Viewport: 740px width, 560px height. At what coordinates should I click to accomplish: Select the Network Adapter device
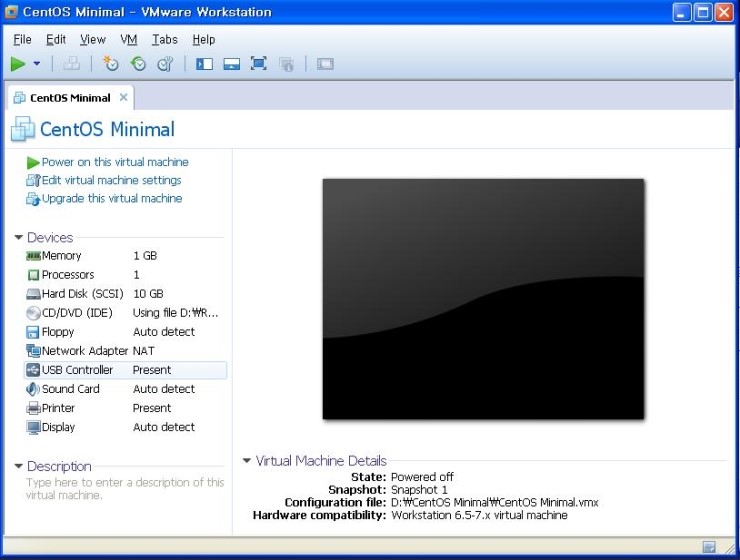click(x=84, y=351)
